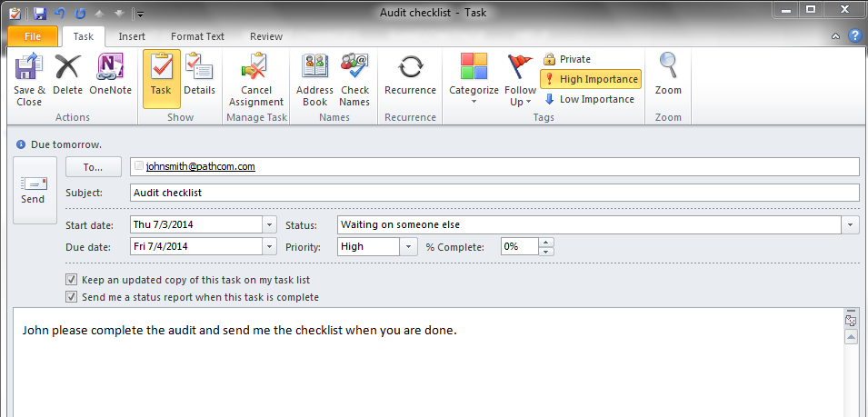
Task: Toggle the checkbox beside johnsmith@pathcom.com
Action: pyautogui.click(x=139, y=165)
